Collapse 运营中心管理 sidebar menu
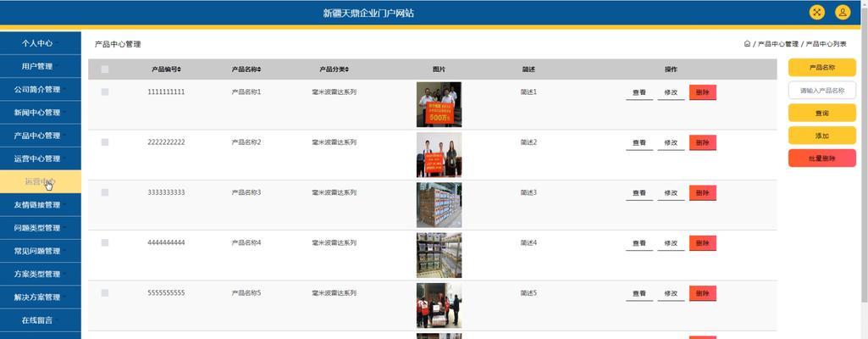Viewport: 868px width, 339px height. click(41, 158)
